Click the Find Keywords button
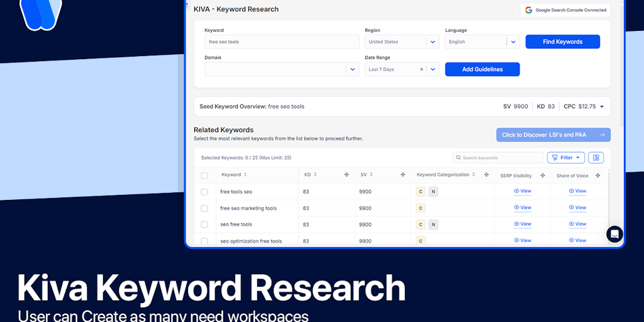The image size is (644, 322). [x=563, y=42]
